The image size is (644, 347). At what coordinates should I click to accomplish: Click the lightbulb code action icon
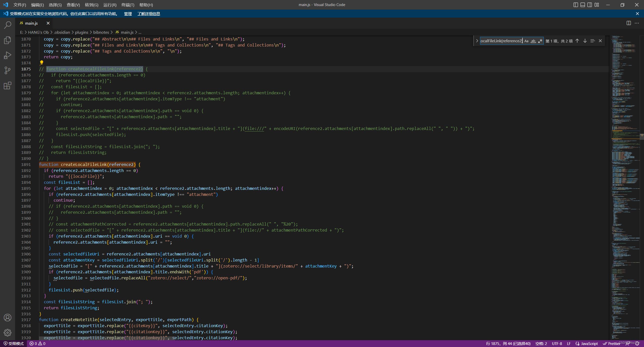(42, 63)
